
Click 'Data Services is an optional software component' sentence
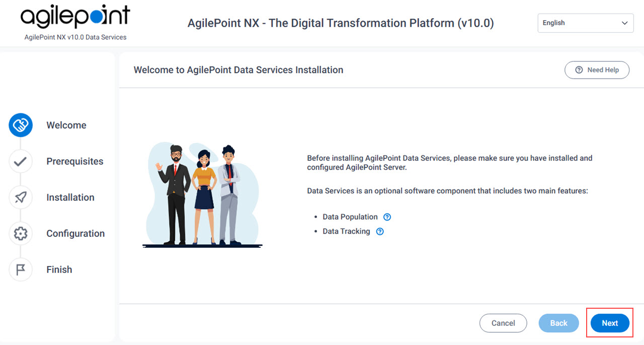tap(447, 191)
